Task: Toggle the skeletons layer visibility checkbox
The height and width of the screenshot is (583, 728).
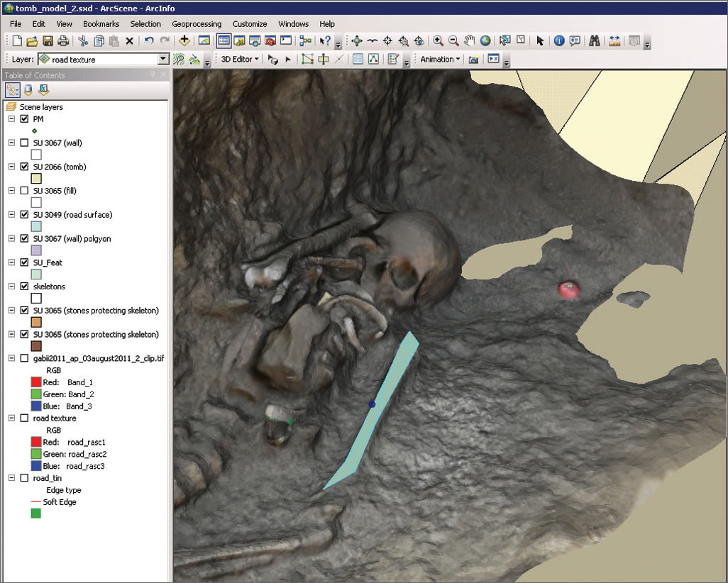Action: [x=25, y=287]
